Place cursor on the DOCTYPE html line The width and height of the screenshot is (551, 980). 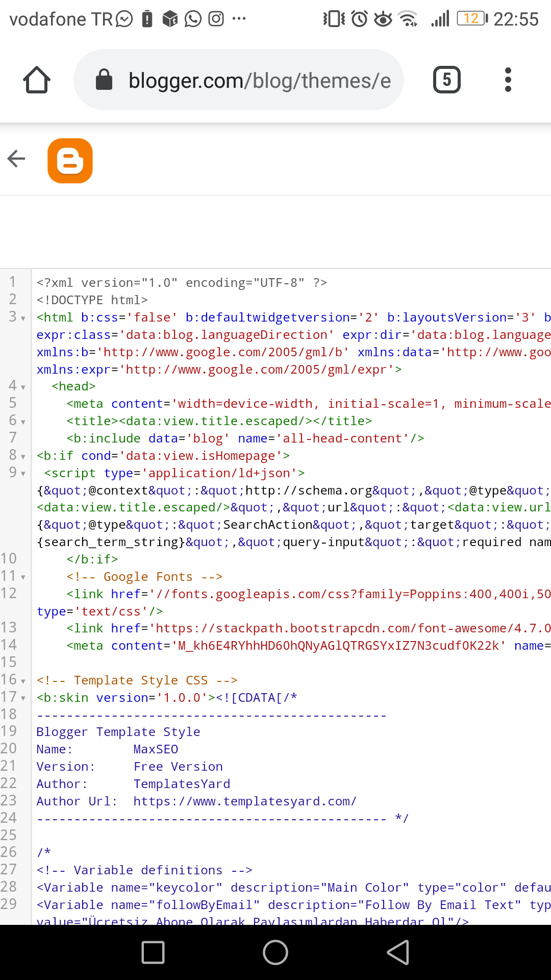92,300
